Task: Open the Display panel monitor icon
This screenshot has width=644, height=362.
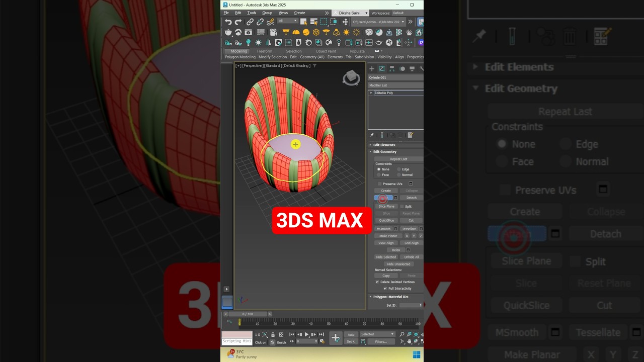Action: 412,69
